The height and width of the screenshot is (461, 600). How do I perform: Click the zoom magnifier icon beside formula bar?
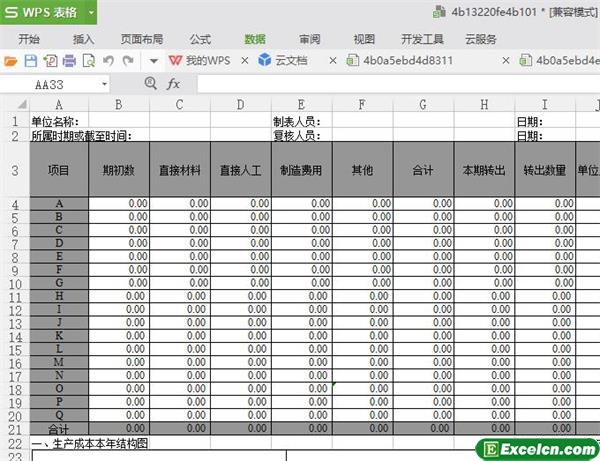click(x=151, y=85)
